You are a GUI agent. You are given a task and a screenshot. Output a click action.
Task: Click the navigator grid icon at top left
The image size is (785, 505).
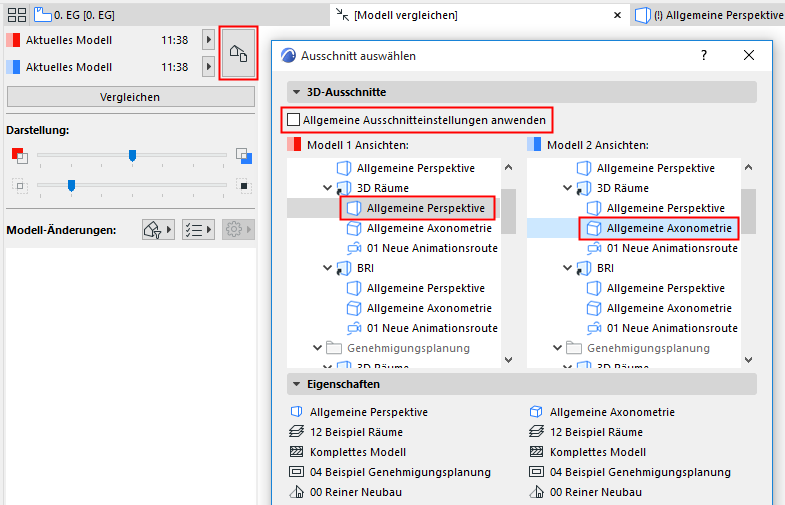tap(17, 15)
